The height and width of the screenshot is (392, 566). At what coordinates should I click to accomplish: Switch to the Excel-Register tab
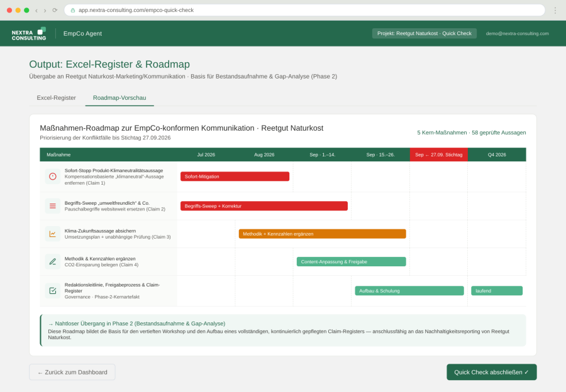(x=57, y=98)
